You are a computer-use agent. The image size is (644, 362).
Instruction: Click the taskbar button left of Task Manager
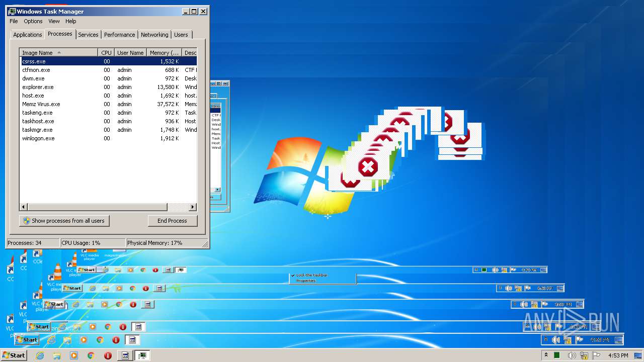click(125, 355)
